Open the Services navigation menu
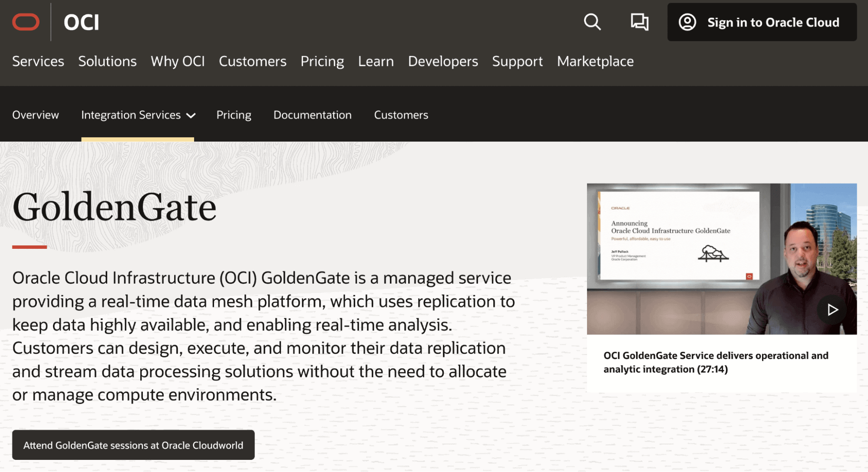This screenshot has height=472, width=868. 38,61
